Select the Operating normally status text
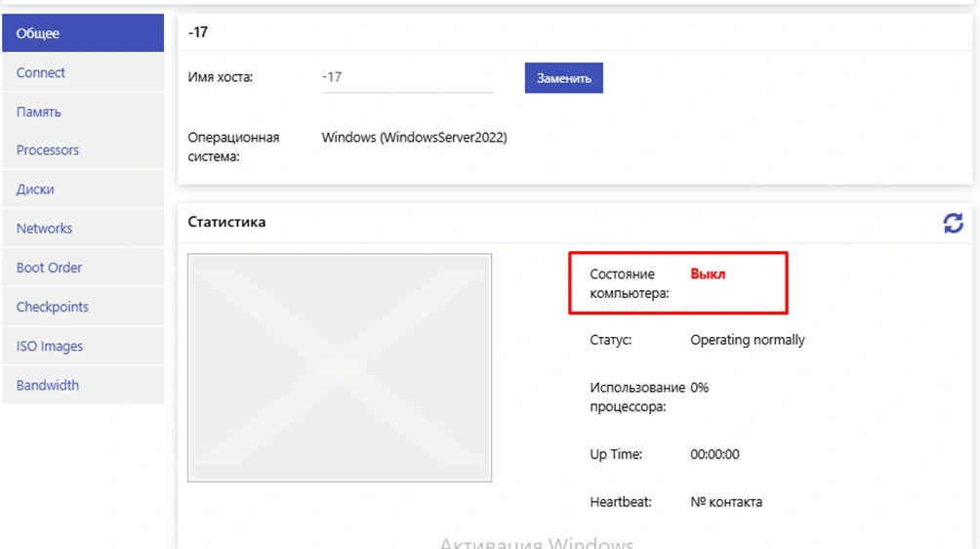 pos(748,340)
